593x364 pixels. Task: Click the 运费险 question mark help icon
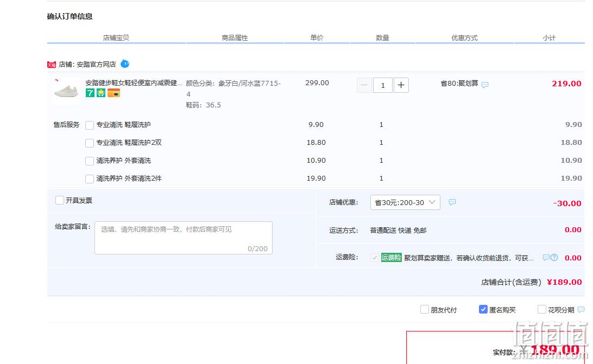pyautogui.click(x=554, y=258)
